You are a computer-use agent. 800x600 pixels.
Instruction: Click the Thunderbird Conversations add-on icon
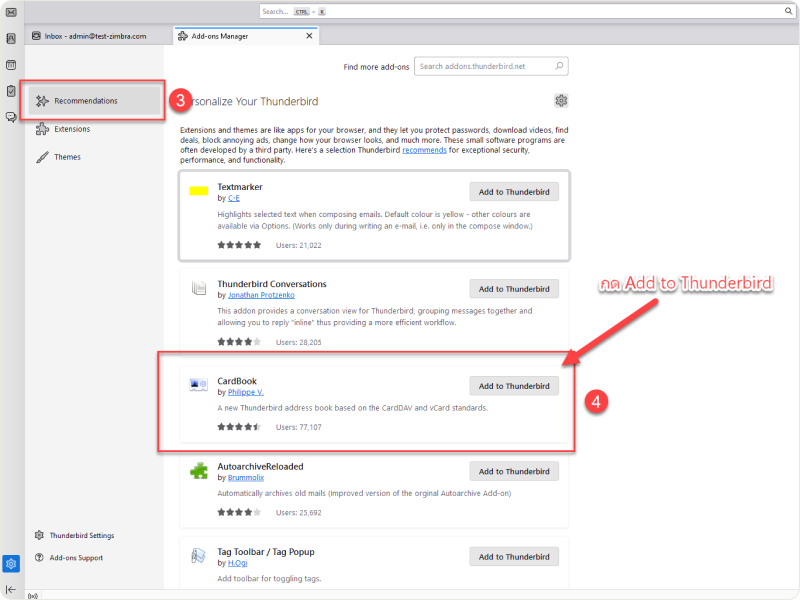pos(198,288)
